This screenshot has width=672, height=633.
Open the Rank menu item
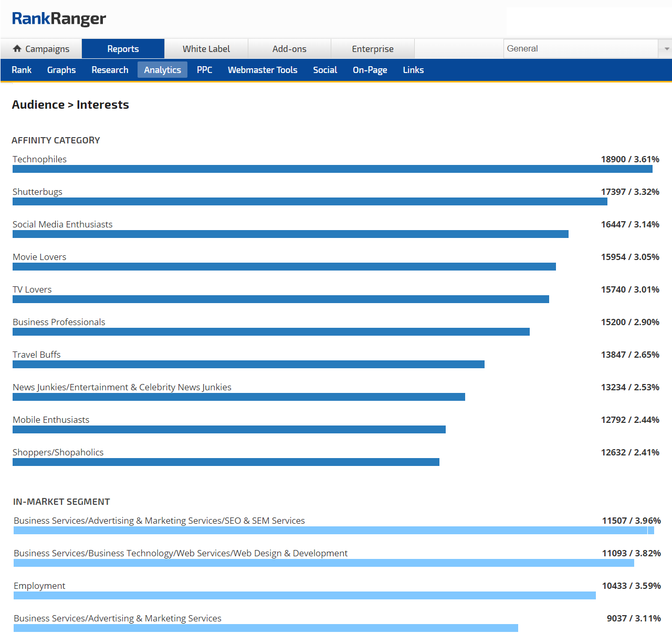[22, 70]
